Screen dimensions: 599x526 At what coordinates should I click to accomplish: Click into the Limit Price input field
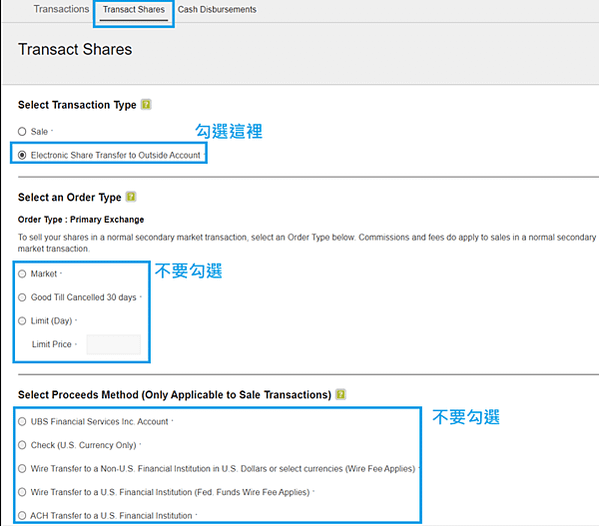click(113, 344)
